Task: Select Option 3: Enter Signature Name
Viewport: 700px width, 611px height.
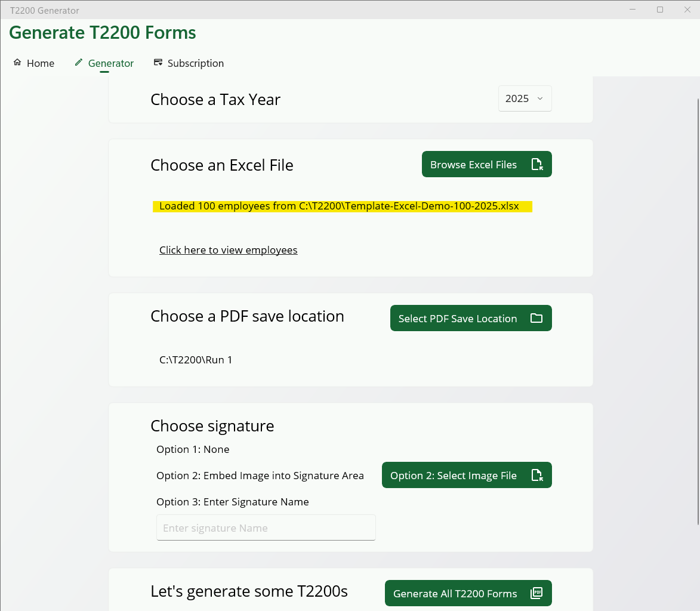Action: click(232, 502)
